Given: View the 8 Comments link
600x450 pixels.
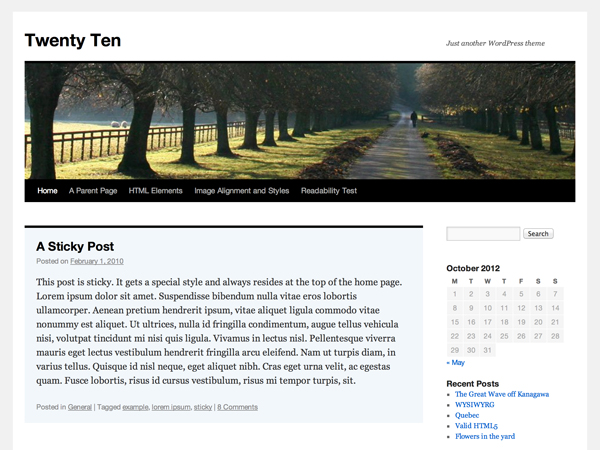Looking at the screenshot, I should pos(237,407).
